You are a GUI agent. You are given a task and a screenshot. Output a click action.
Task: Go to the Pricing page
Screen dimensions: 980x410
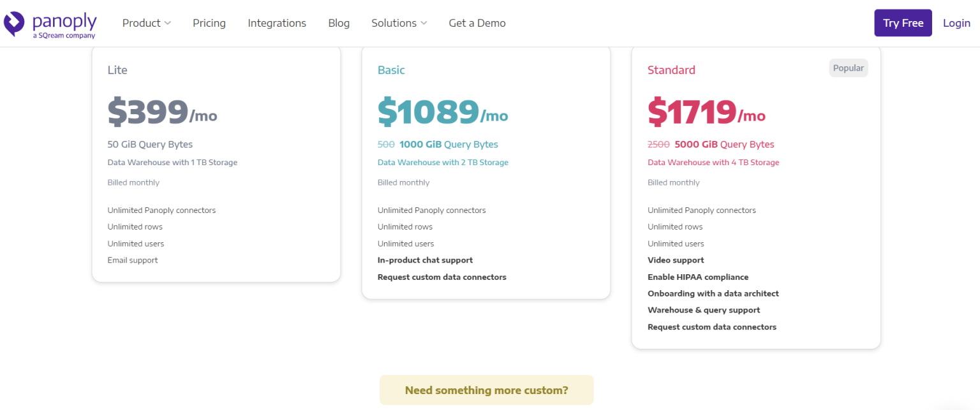pos(209,23)
